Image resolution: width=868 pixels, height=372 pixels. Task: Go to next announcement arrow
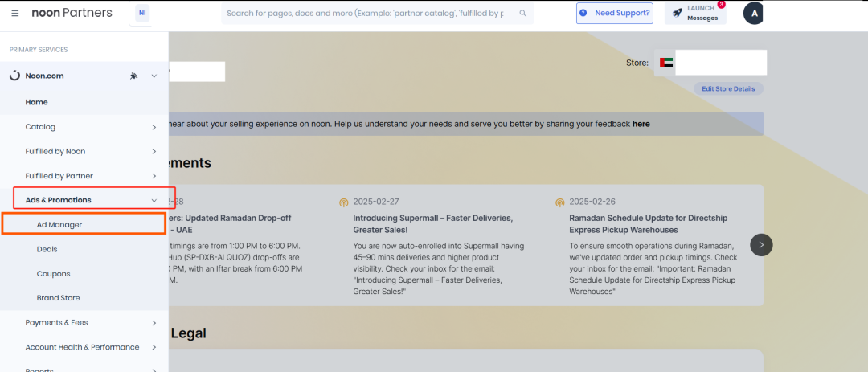[x=761, y=245]
